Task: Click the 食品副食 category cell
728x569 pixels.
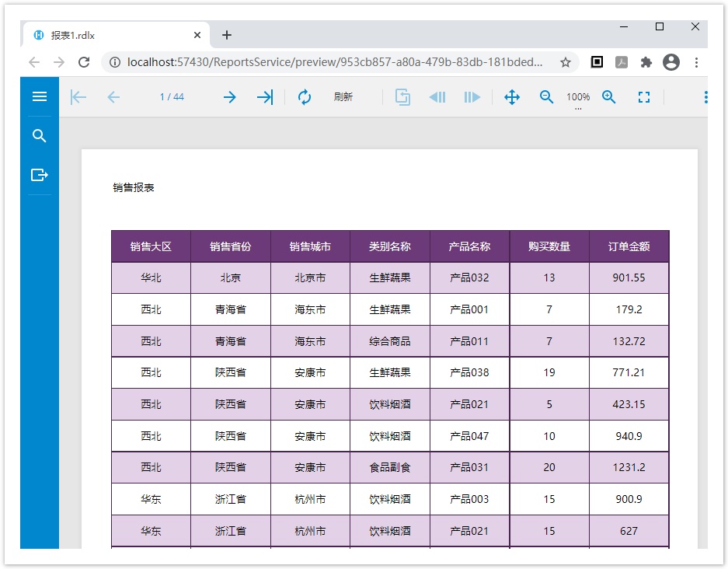Action: point(390,467)
